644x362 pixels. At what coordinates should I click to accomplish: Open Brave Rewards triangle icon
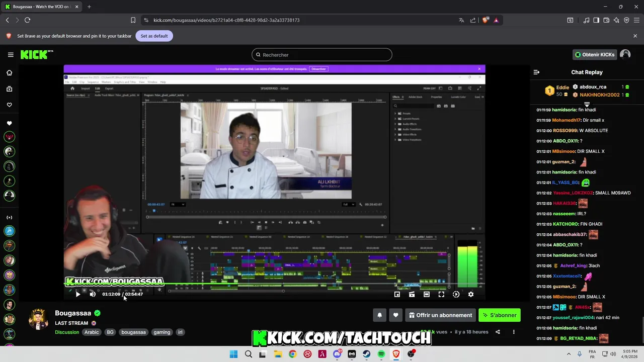pyautogui.click(x=496, y=20)
